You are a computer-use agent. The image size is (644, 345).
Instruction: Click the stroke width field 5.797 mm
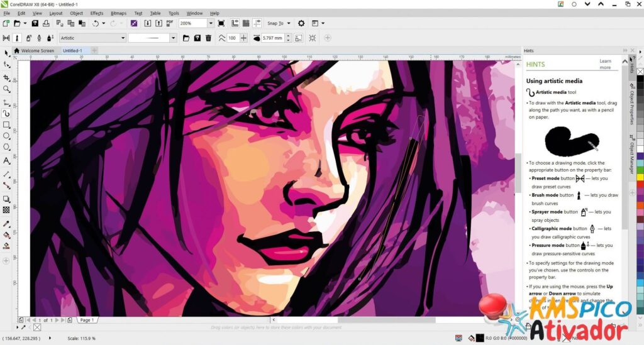(x=273, y=38)
